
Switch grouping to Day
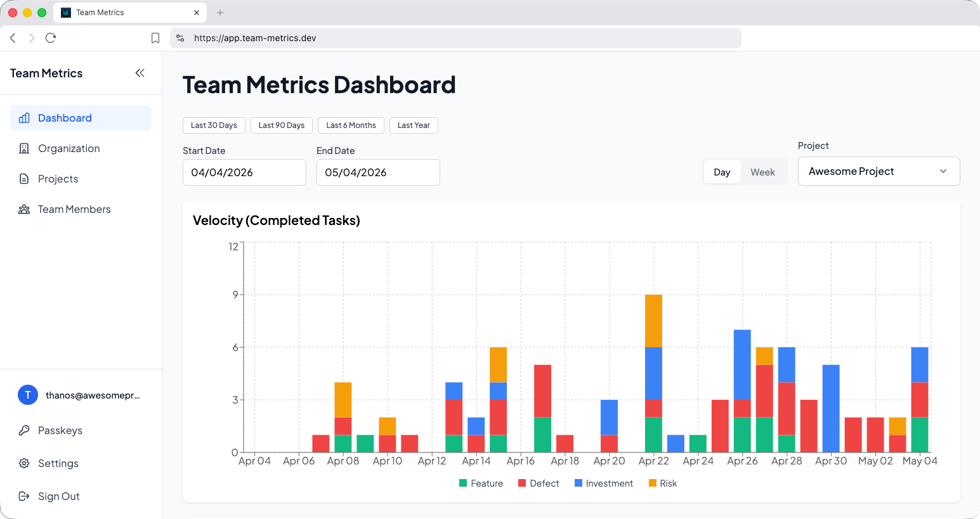[722, 172]
